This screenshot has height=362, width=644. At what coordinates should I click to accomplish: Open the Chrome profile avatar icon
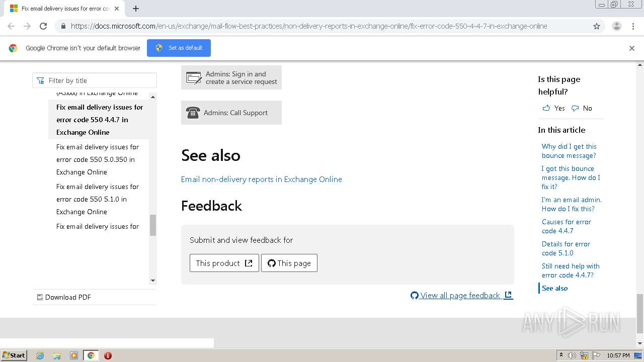coord(617,26)
